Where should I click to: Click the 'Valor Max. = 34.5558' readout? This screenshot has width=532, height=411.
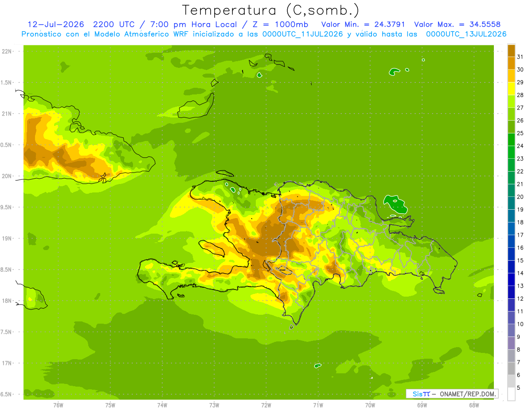pyautogui.click(x=458, y=24)
